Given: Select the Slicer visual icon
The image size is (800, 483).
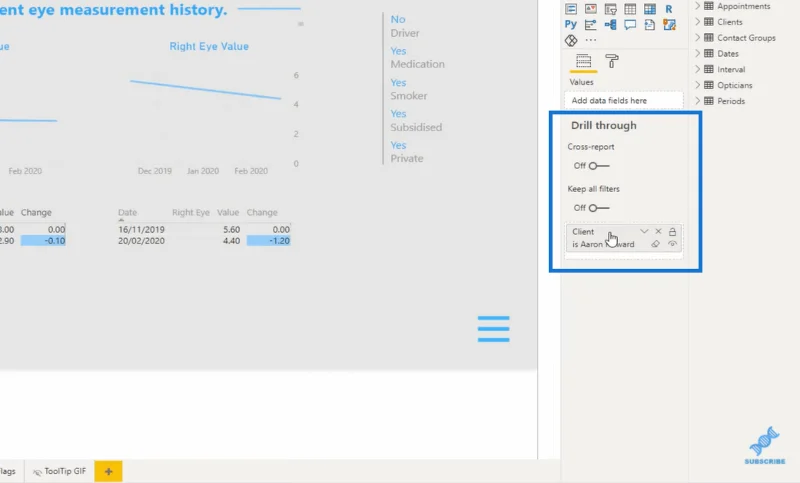Looking at the screenshot, I should (x=610, y=9).
